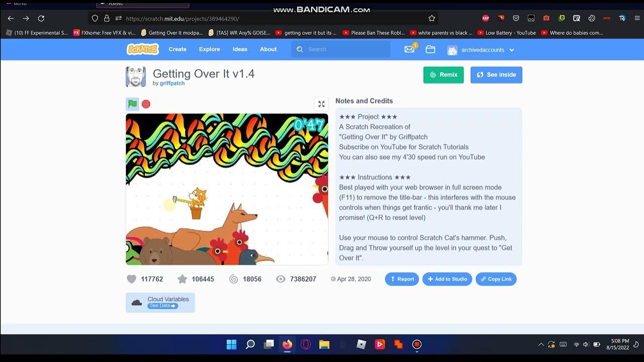Show hidden system tray icons

[541, 344]
